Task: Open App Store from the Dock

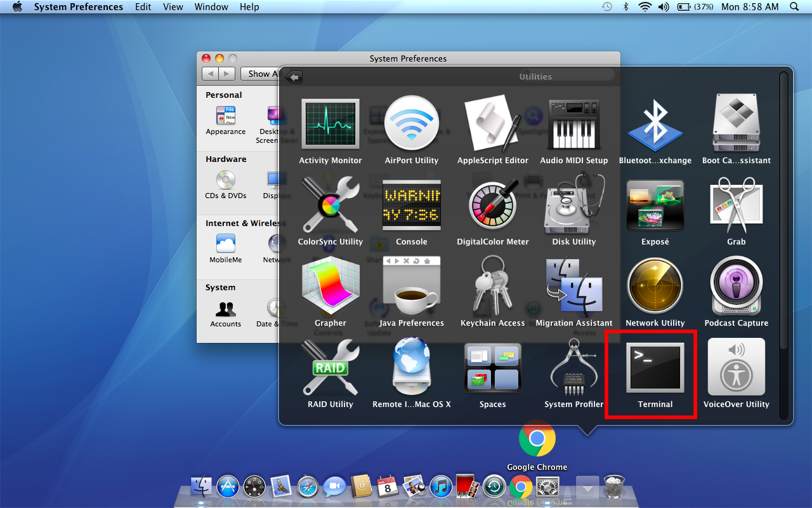Action: (x=228, y=487)
